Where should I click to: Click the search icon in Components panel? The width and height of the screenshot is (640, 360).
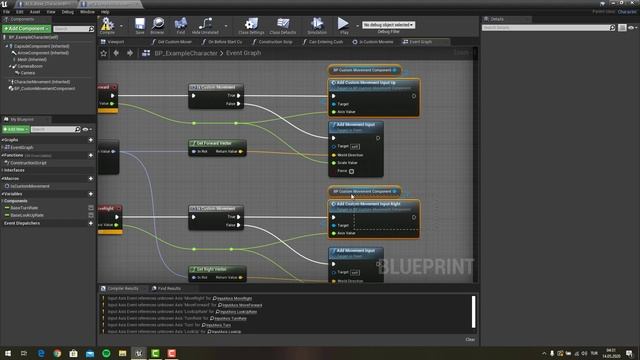click(x=91, y=29)
